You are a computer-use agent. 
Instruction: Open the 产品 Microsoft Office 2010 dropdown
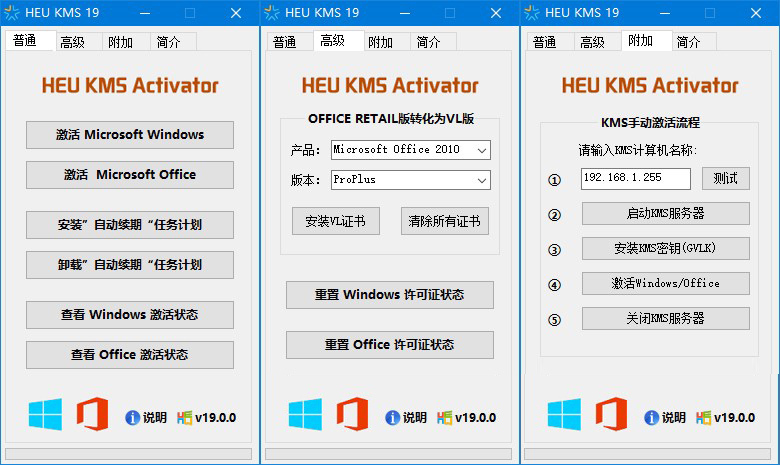[411, 150]
